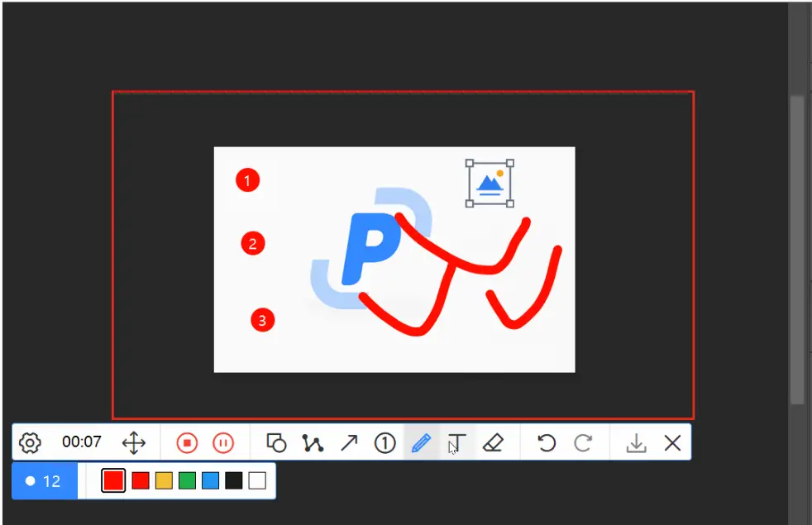Choose the white color swatch
Image resolution: width=812 pixels, height=525 pixels.
(257, 480)
